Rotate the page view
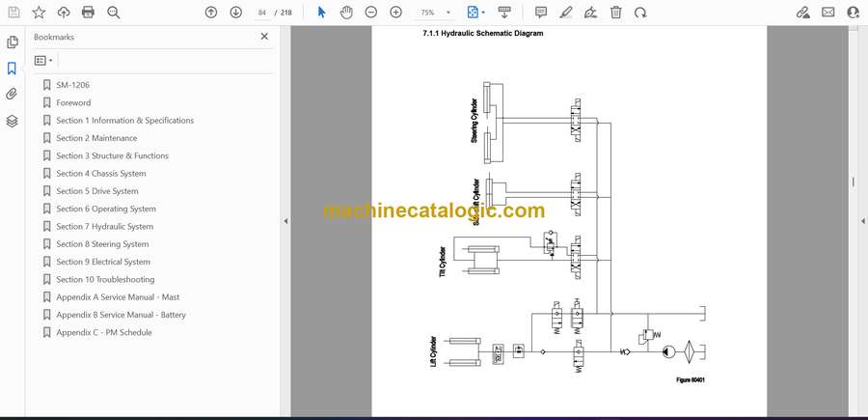This screenshot has height=420, width=868. click(640, 13)
